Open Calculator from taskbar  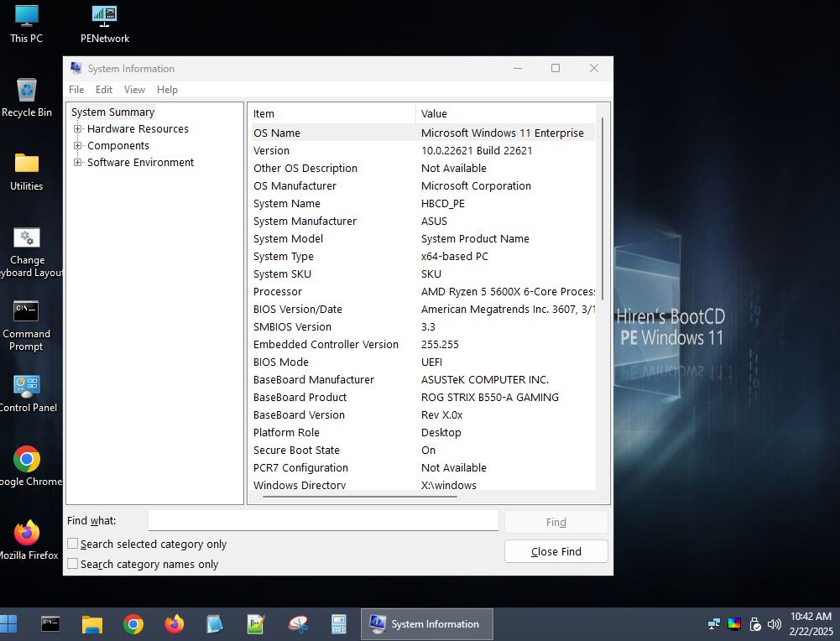338,624
